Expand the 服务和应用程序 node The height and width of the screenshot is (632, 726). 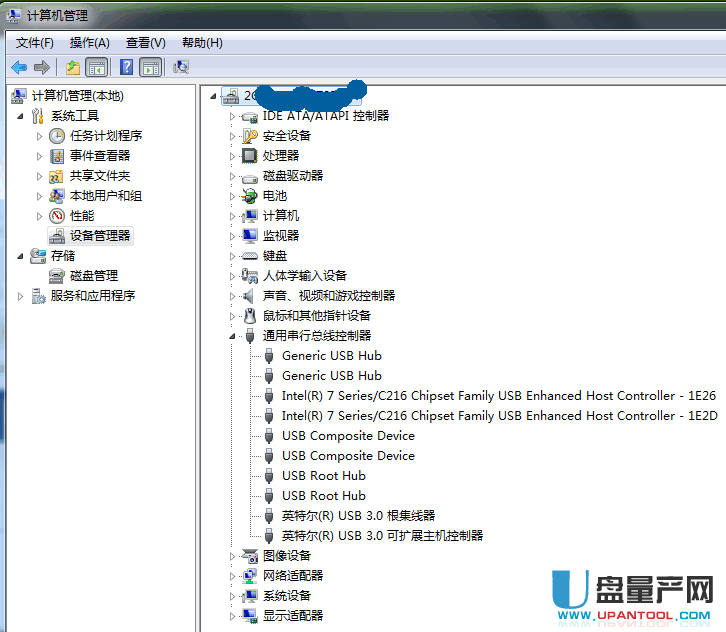click(x=21, y=296)
